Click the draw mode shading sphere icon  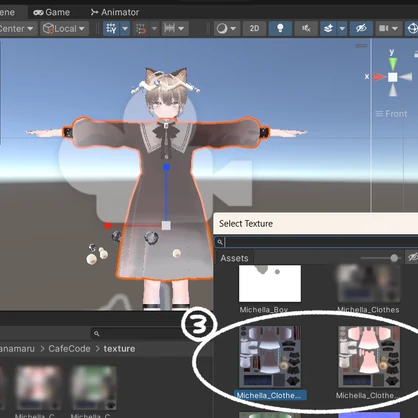(x=222, y=29)
